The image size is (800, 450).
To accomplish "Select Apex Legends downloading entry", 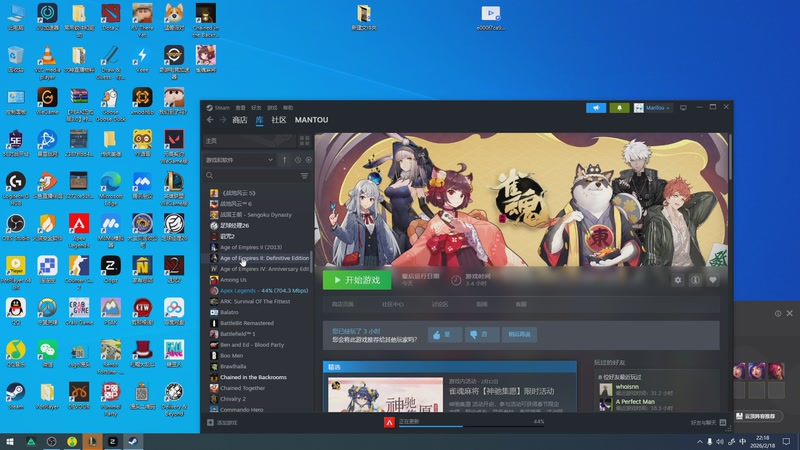I will coord(259,290).
